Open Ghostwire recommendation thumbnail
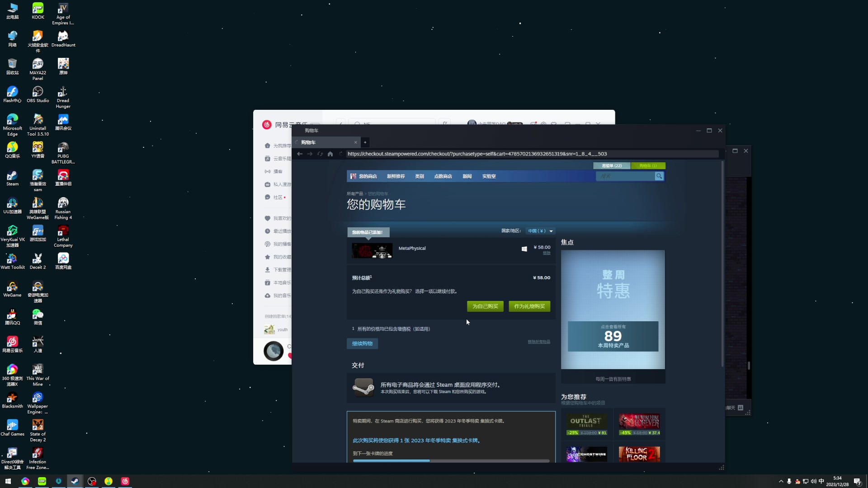This screenshot has width=868, height=488. tap(586, 454)
